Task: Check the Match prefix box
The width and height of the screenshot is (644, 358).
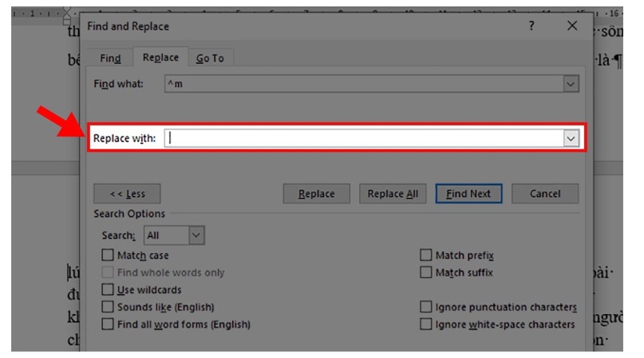Action: [426, 256]
